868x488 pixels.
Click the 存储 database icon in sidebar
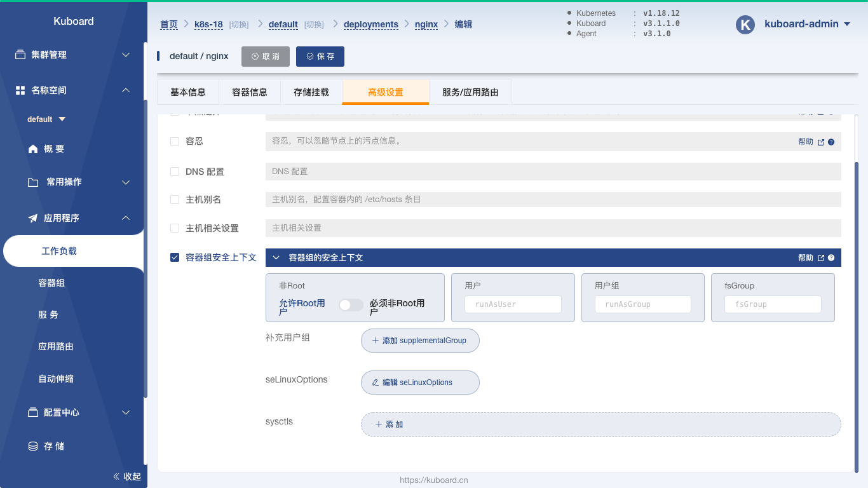pyautogui.click(x=33, y=446)
